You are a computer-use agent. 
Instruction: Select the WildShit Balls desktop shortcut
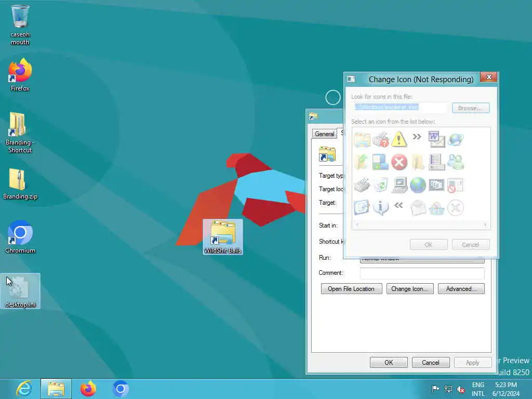(x=222, y=237)
